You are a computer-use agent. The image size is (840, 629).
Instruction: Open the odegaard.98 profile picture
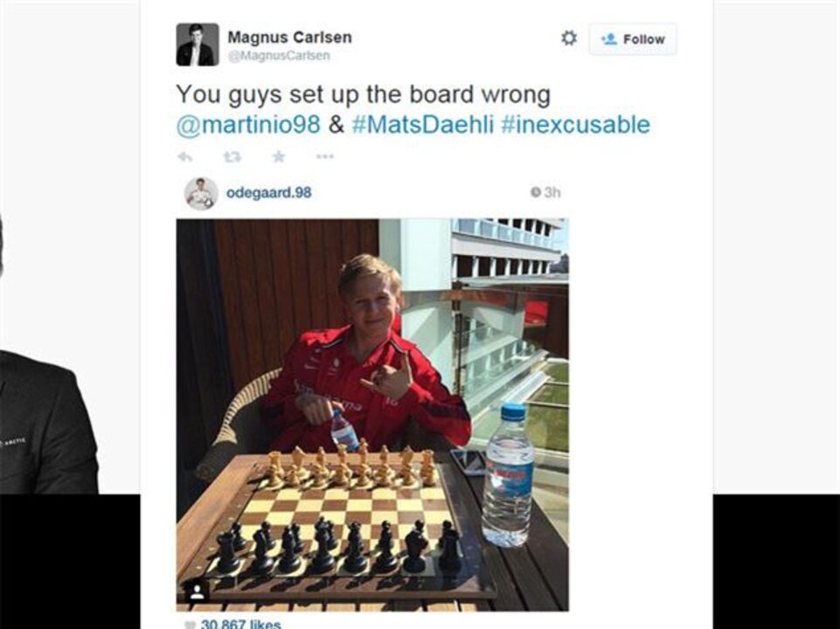pos(201,193)
